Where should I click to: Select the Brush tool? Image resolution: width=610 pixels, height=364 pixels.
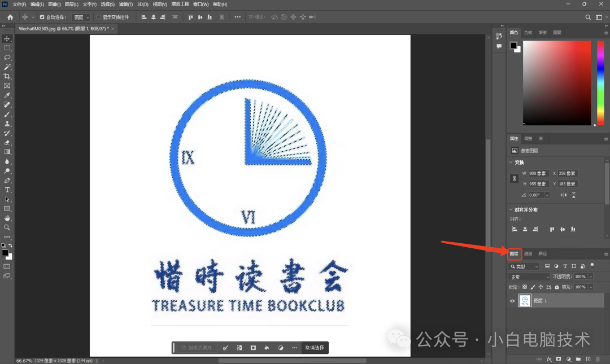[x=7, y=115]
